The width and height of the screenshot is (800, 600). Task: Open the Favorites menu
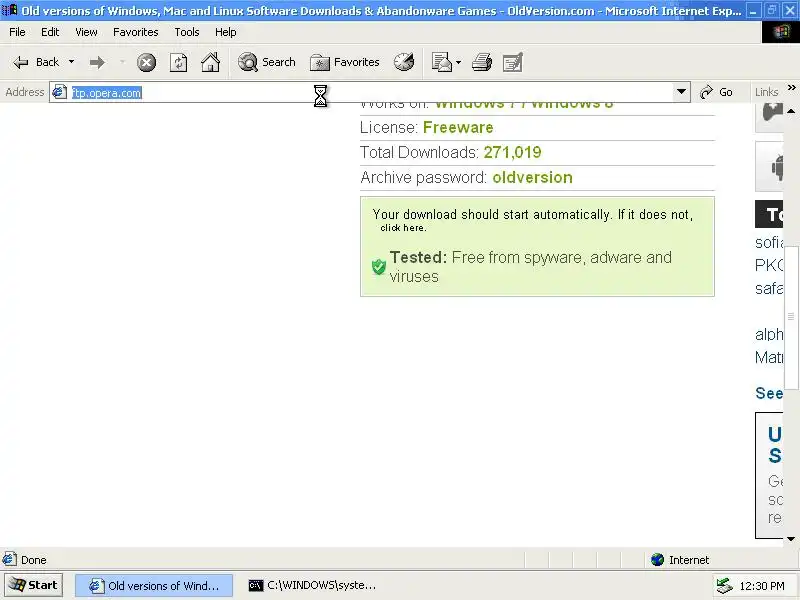coord(136,32)
